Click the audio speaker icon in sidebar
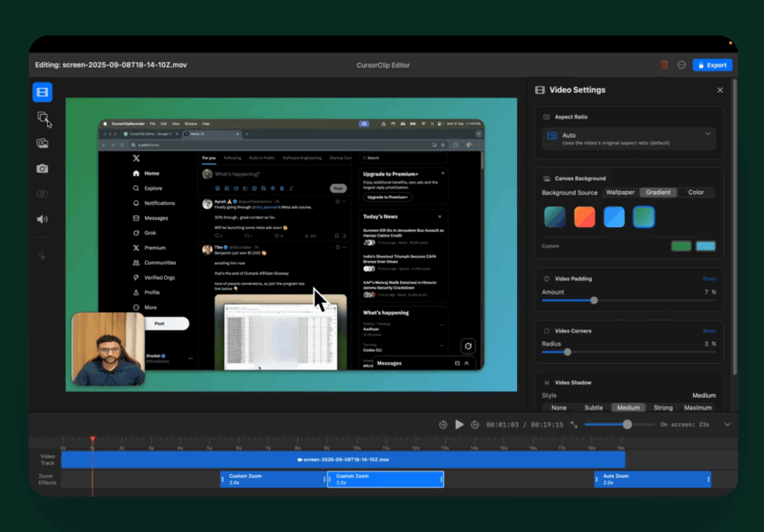The image size is (764, 532). [x=42, y=219]
